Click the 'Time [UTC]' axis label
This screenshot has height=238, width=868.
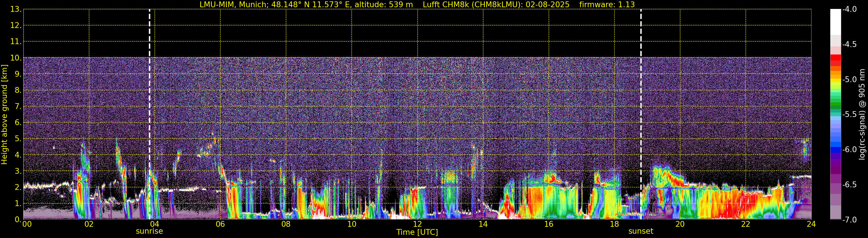click(417, 232)
